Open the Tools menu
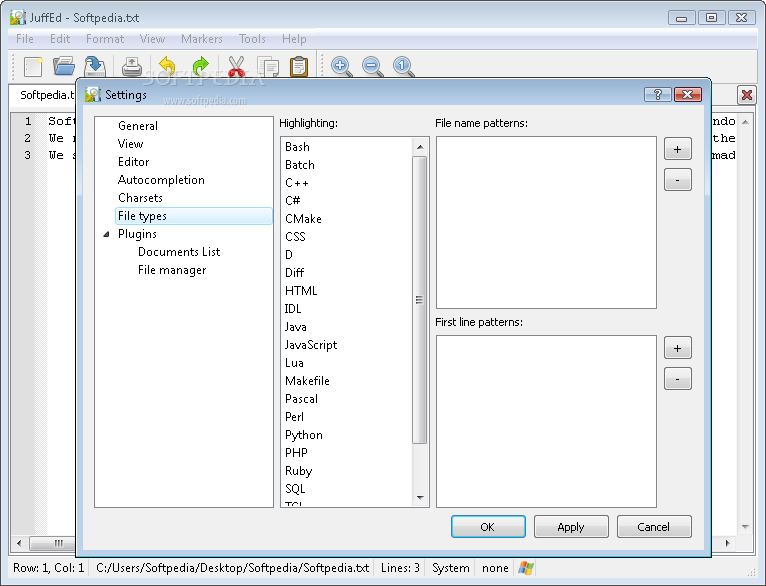The height and width of the screenshot is (586, 766). [252, 39]
